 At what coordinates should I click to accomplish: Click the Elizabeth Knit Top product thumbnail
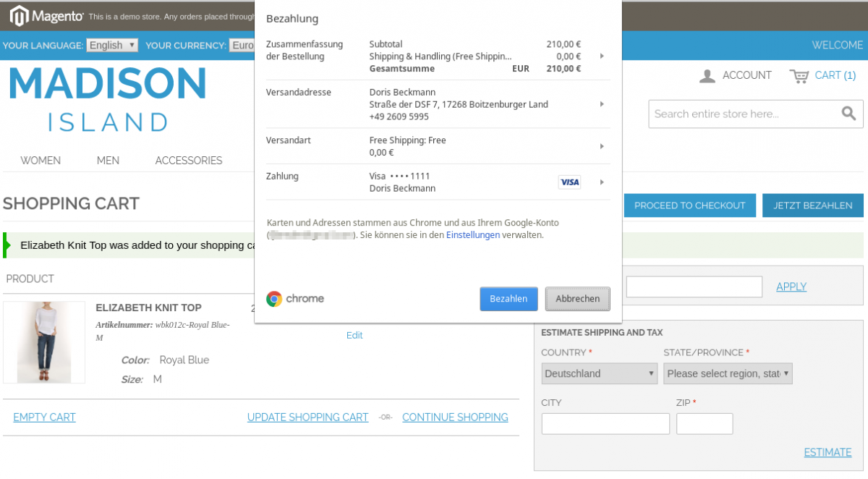(x=44, y=342)
